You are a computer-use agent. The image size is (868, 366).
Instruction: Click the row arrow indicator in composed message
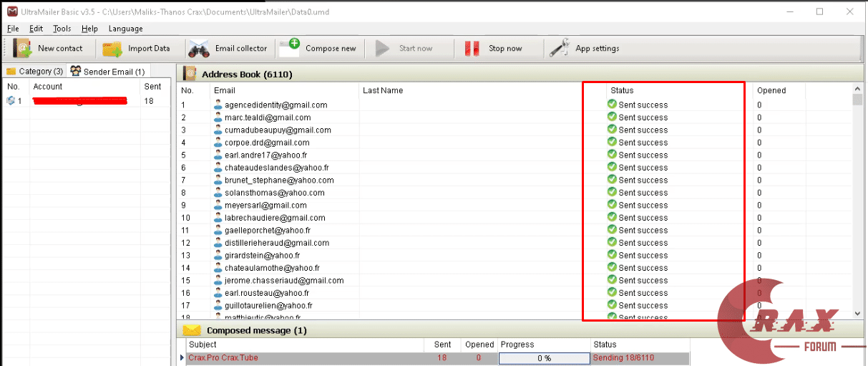[181, 357]
